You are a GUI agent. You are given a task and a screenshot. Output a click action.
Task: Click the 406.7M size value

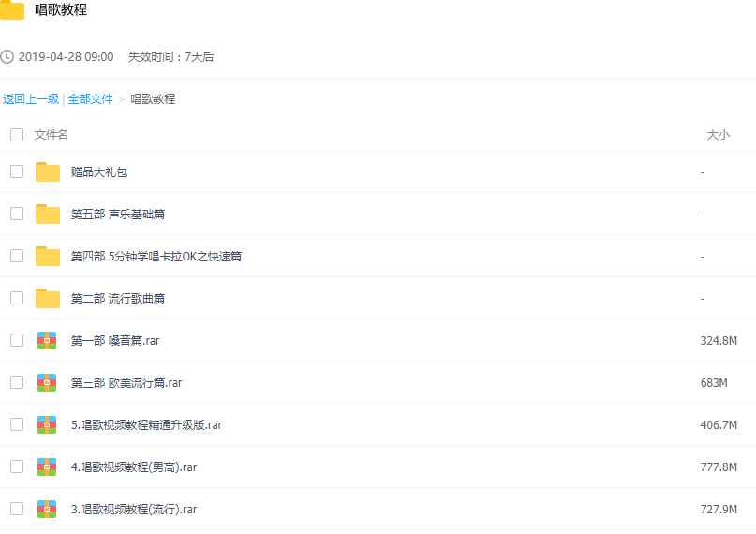point(719,425)
